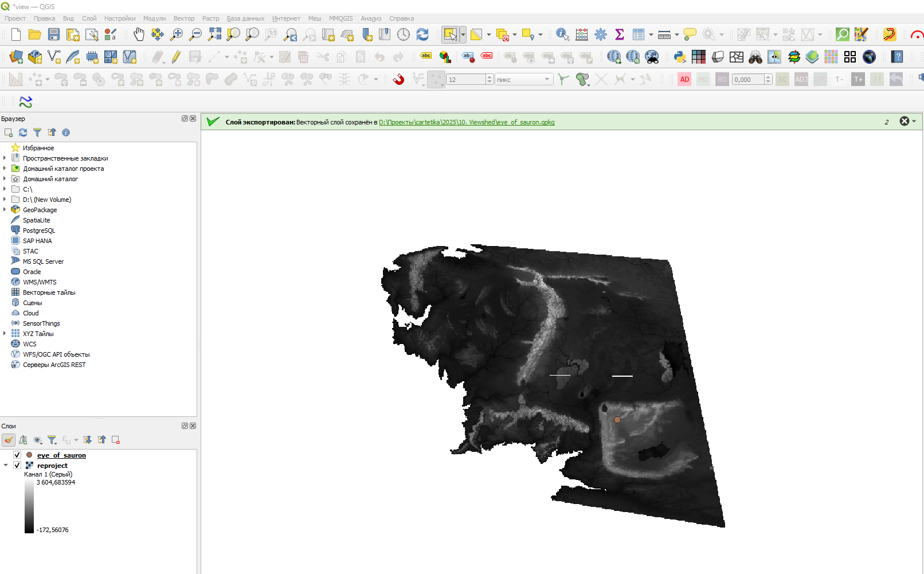Viewport: 924px width, 574px height.
Task: Click the orange point marker on map
Action: pyautogui.click(x=617, y=420)
